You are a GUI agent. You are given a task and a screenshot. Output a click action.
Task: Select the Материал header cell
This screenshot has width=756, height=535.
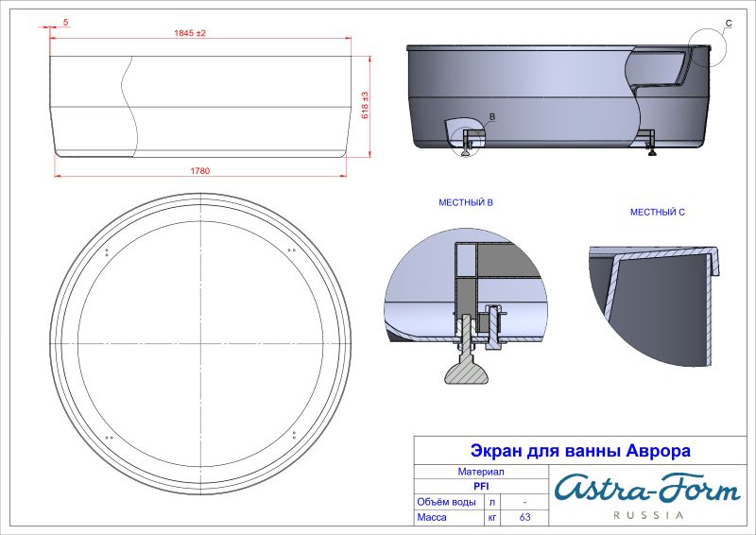tap(481, 471)
